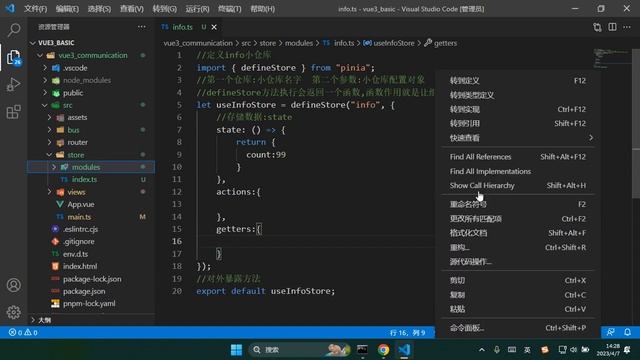Click the feedback icon in status bar

point(610,332)
